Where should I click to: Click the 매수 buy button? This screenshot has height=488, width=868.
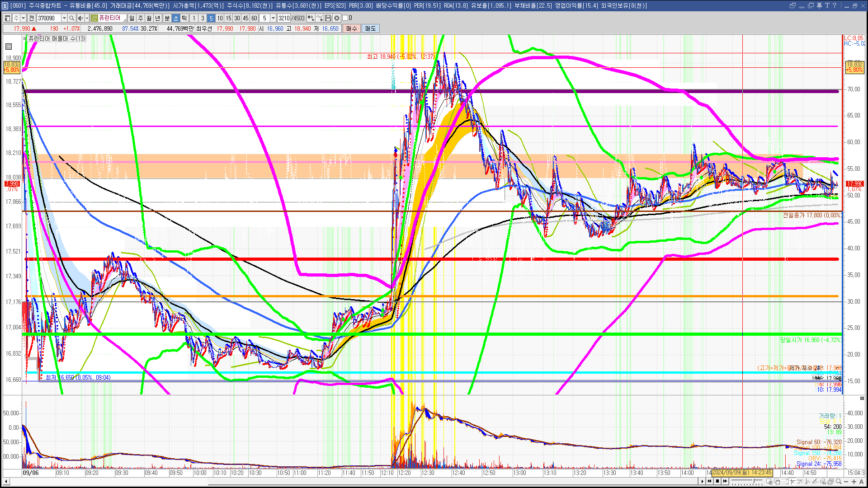pos(352,28)
